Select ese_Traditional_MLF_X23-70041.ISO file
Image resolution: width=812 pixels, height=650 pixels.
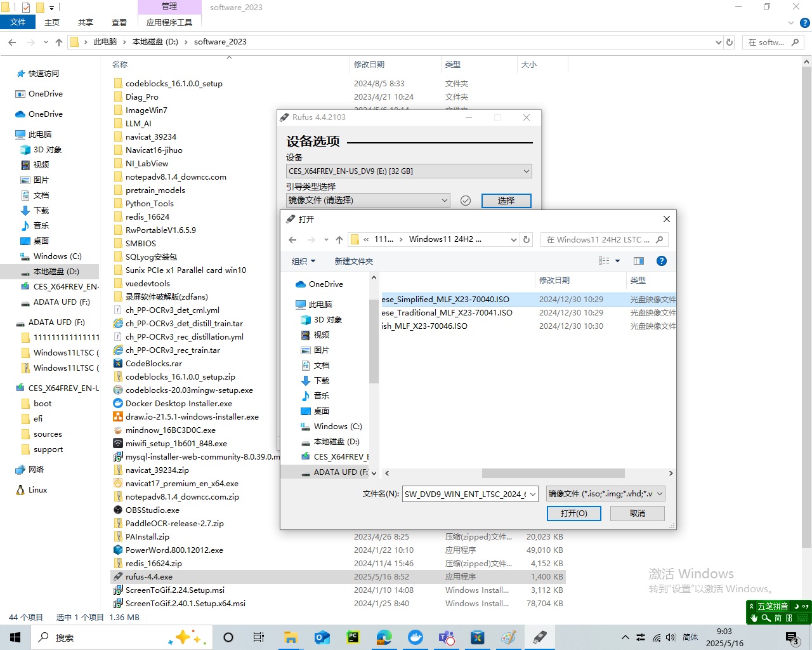(447, 313)
